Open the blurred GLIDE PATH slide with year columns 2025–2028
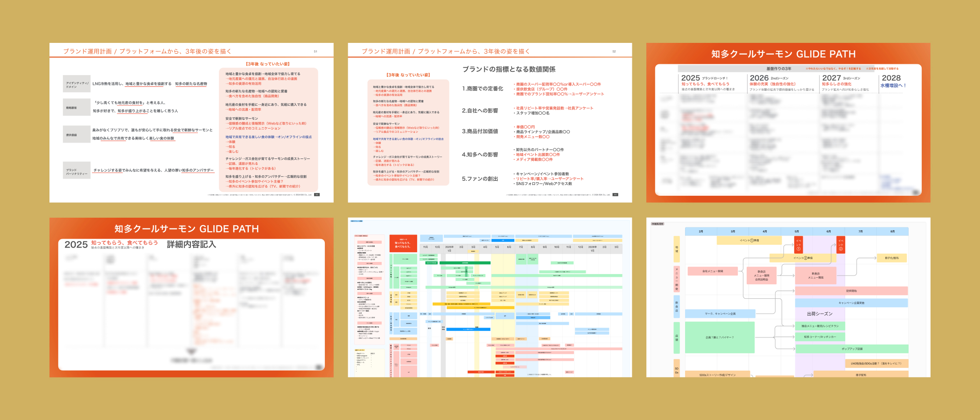 click(788, 123)
